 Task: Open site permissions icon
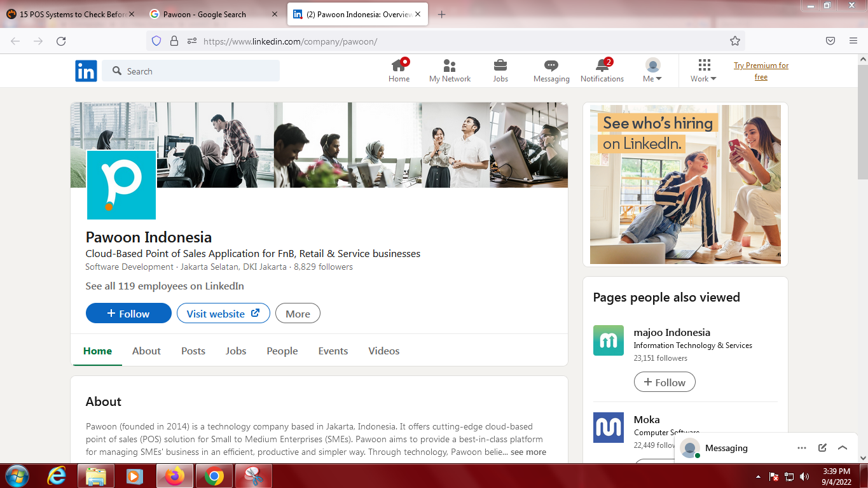(191, 41)
